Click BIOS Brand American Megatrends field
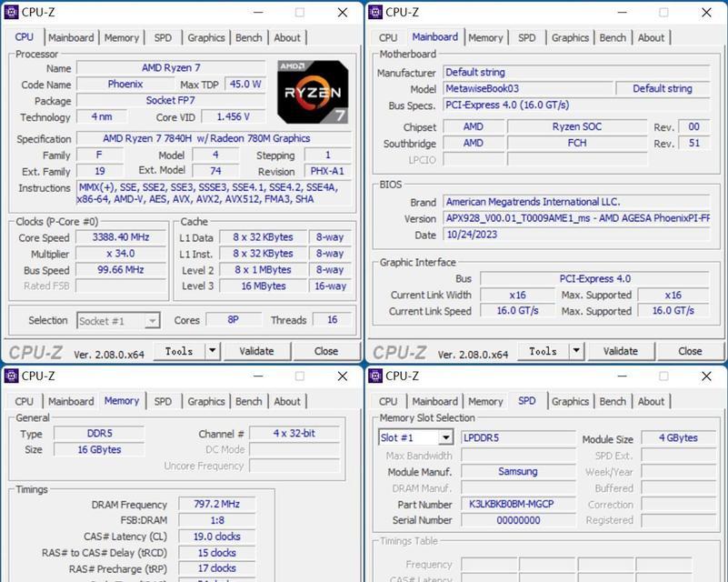 click(x=576, y=202)
